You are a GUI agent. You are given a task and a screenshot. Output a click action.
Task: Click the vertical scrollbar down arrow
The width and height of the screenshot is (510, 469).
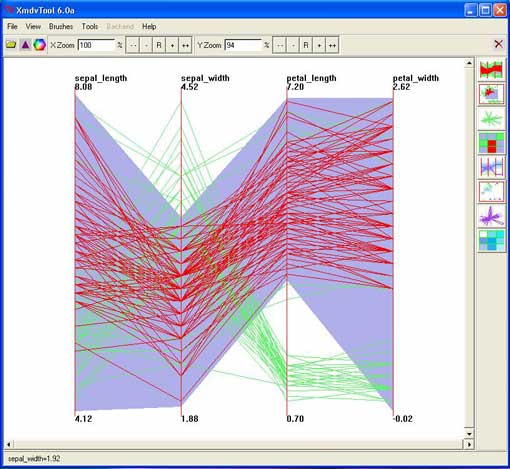469,434
